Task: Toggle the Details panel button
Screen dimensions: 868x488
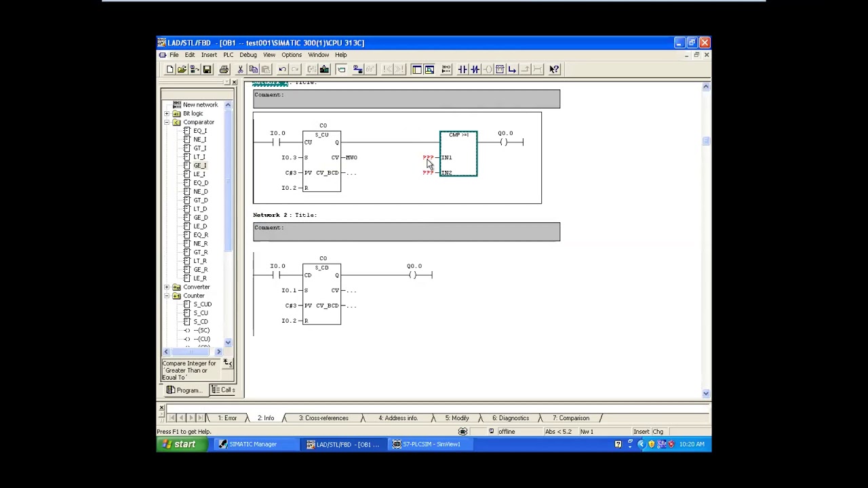Action: click(x=429, y=69)
